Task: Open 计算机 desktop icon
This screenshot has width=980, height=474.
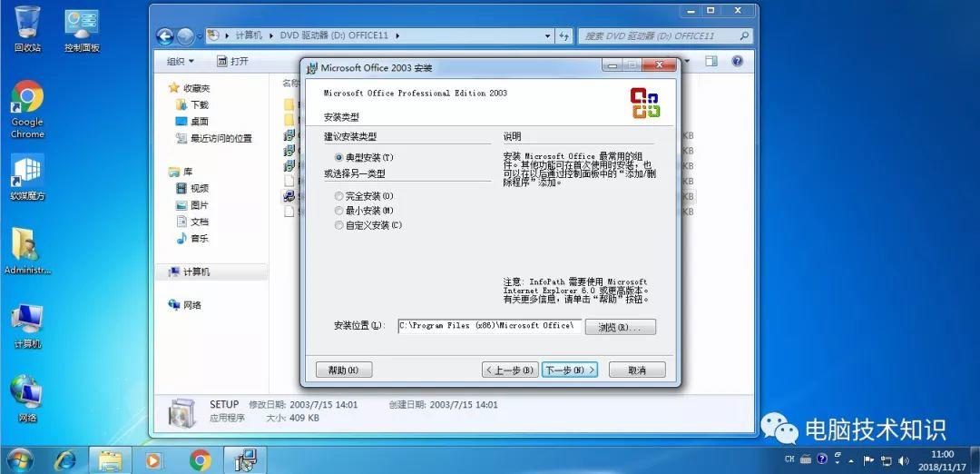Action: click(x=27, y=326)
